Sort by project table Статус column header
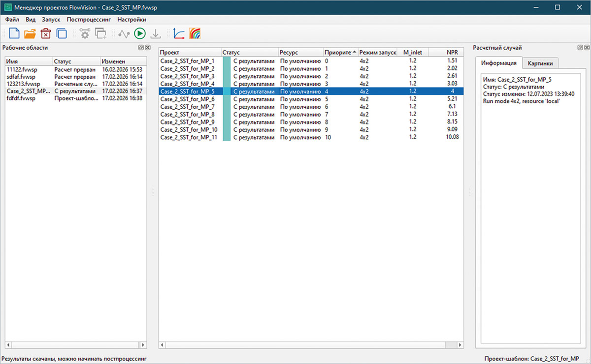The width and height of the screenshot is (591, 364). click(250, 52)
